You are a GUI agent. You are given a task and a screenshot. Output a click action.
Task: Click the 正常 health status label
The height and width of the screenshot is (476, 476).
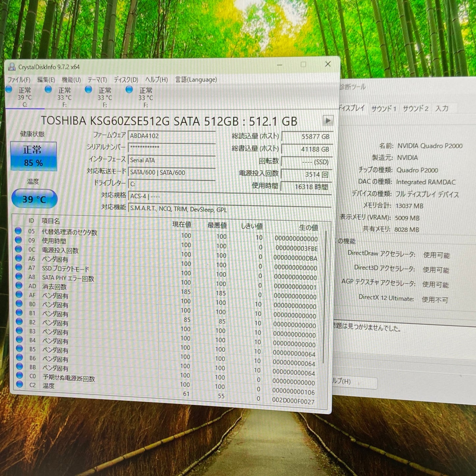pyautogui.click(x=33, y=149)
